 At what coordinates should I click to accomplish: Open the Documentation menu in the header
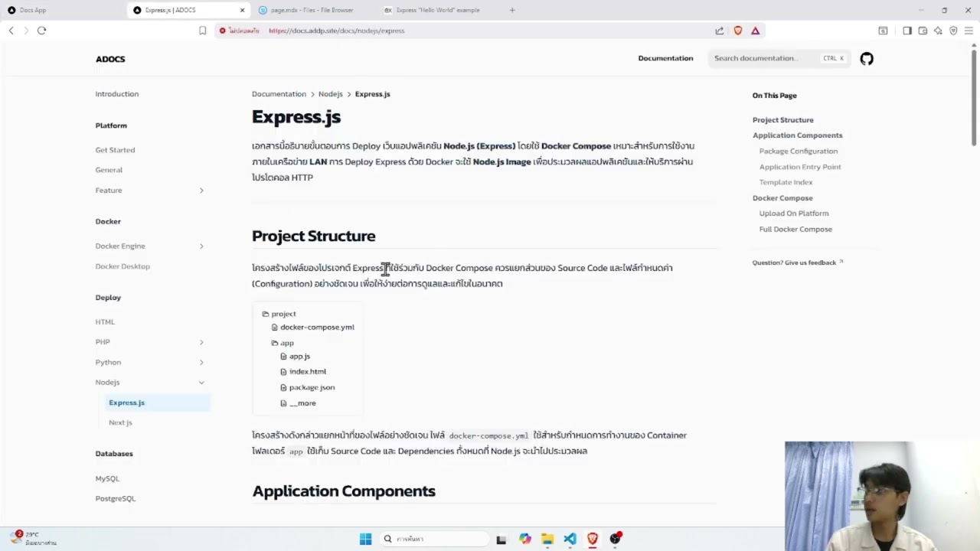click(665, 58)
